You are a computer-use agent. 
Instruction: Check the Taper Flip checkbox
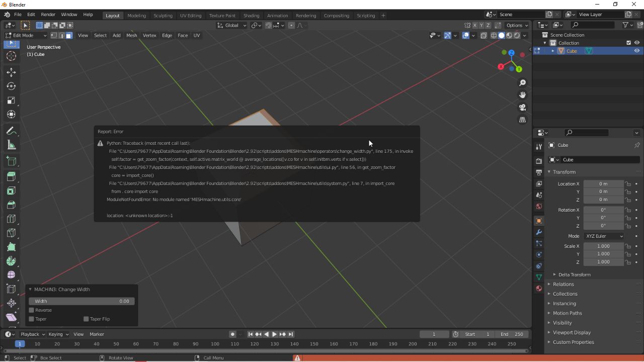[86, 319]
